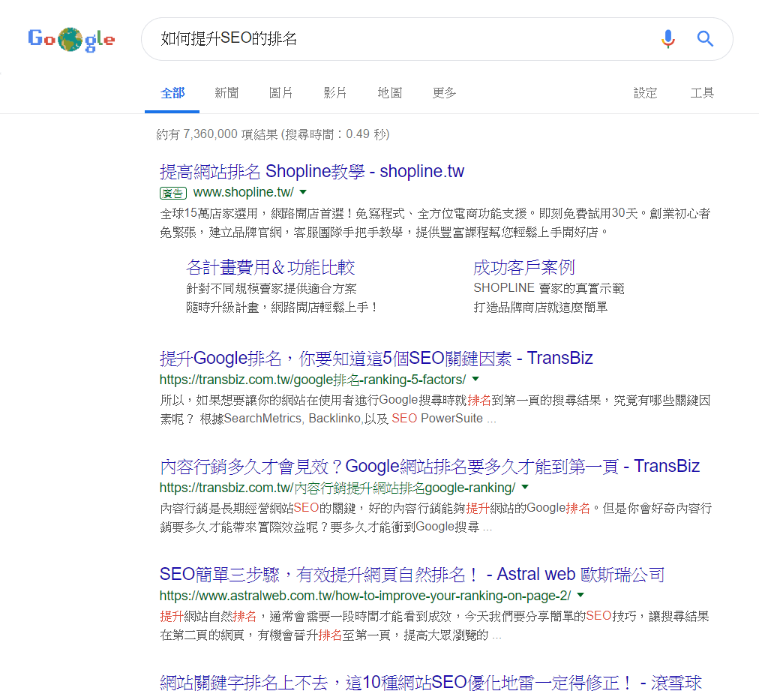This screenshot has height=700, width=759.
Task: Expand dropdown arrow after astralweb.com.tw URL
Action: [x=580, y=595]
